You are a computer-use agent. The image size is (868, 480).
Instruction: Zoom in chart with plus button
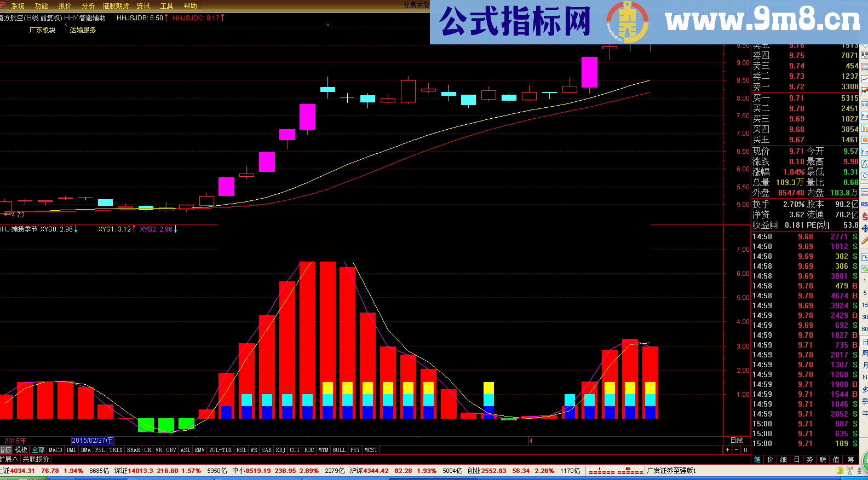click(727, 450)
